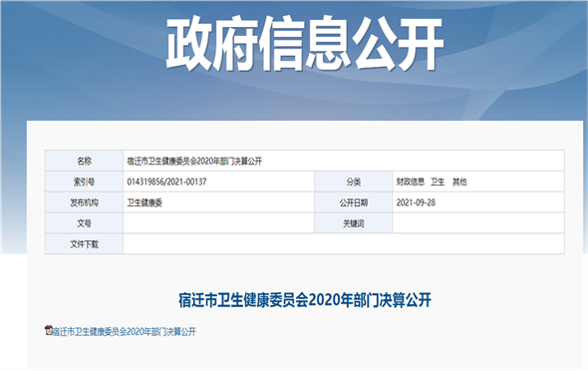The height and width of the screenshot is (371, 588).
Task: Open the PDF attachment icon beside the link
Action: coord(49,330)
